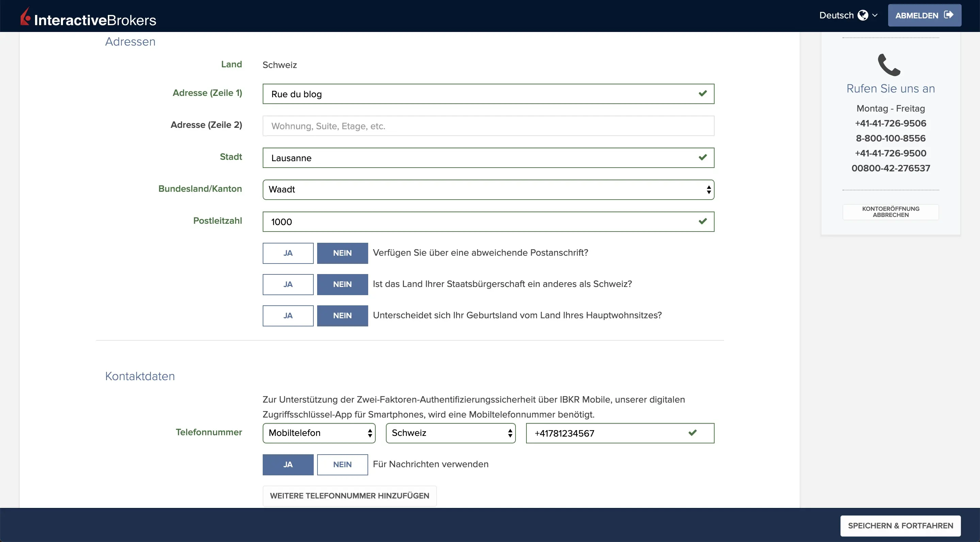Click the Adresse (Zeile 2) input field
Viewport: 980px width, 542px height.
[x=488, y=126]
